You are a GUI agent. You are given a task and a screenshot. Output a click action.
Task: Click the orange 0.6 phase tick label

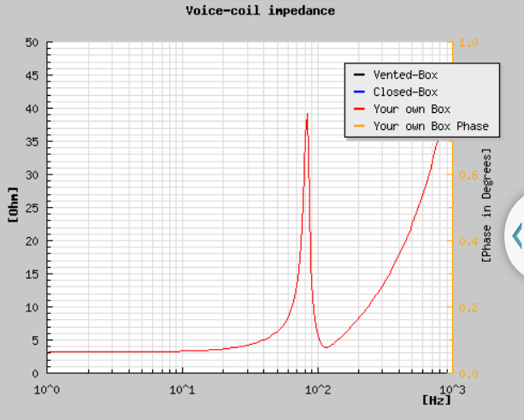(468, 175)
